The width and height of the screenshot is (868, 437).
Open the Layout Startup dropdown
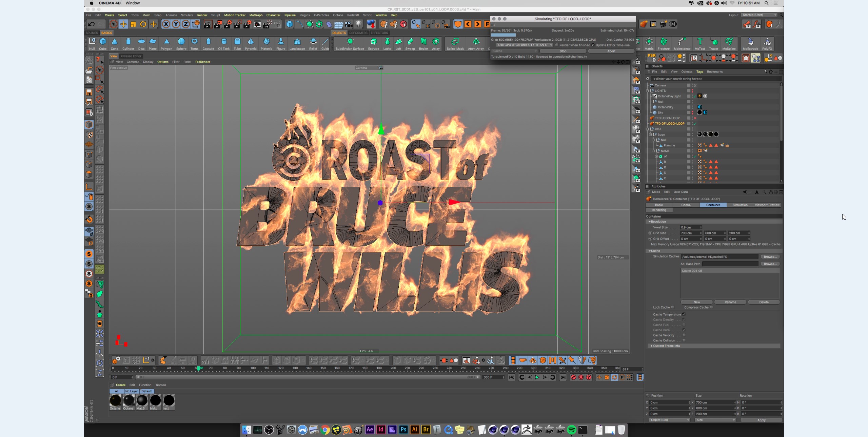tap(759, 15)
